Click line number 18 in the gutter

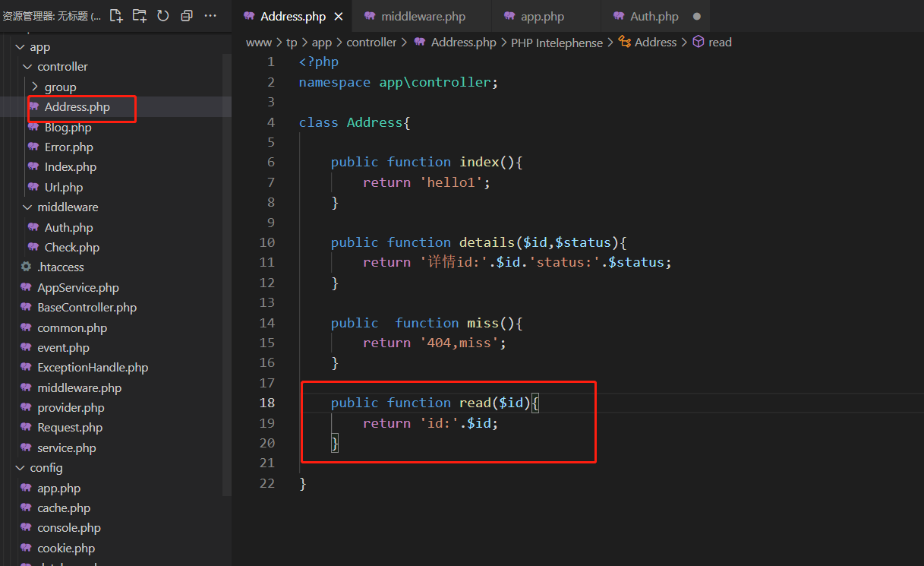pos(266,403)
